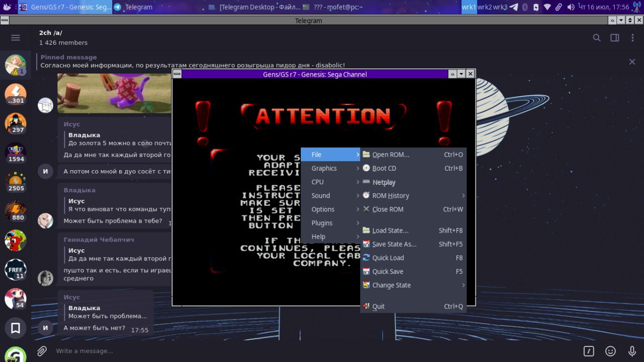This screenshot has width=644, height=362.
Task: Open Геннадий Чебапчич sender name
Action: pos(99,240)
